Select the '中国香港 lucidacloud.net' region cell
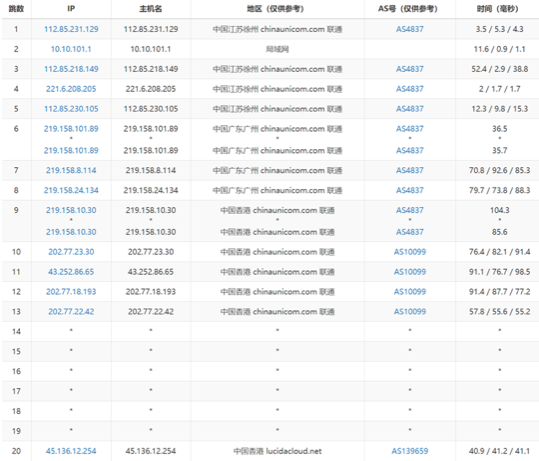539x461 pixels. click(x=277, y=451)
